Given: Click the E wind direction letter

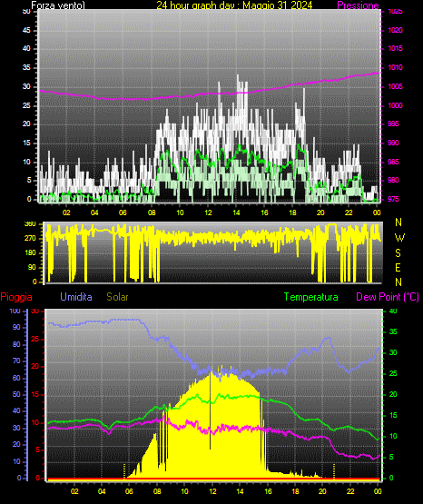Looking at the screenshot, I should 398,267.
